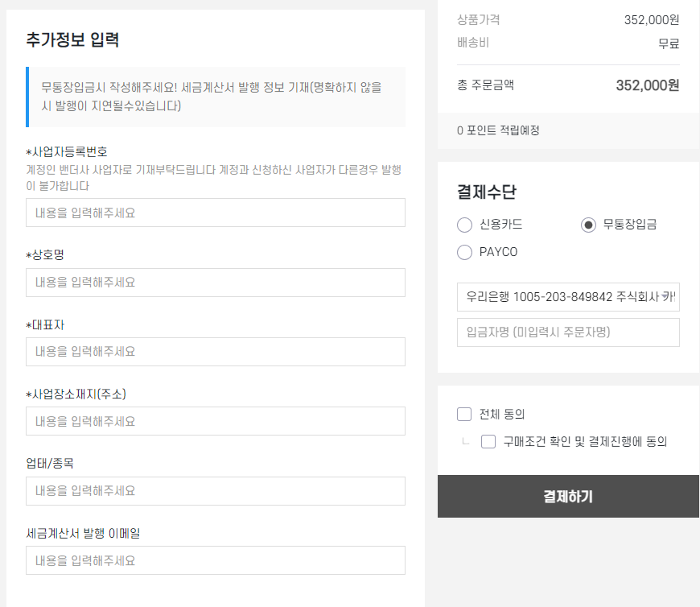Image resolution: width=700 pixels, height=607 pixels.
Task: Check the 전체 동의 checkbox
Action: [x=464, y=415]
